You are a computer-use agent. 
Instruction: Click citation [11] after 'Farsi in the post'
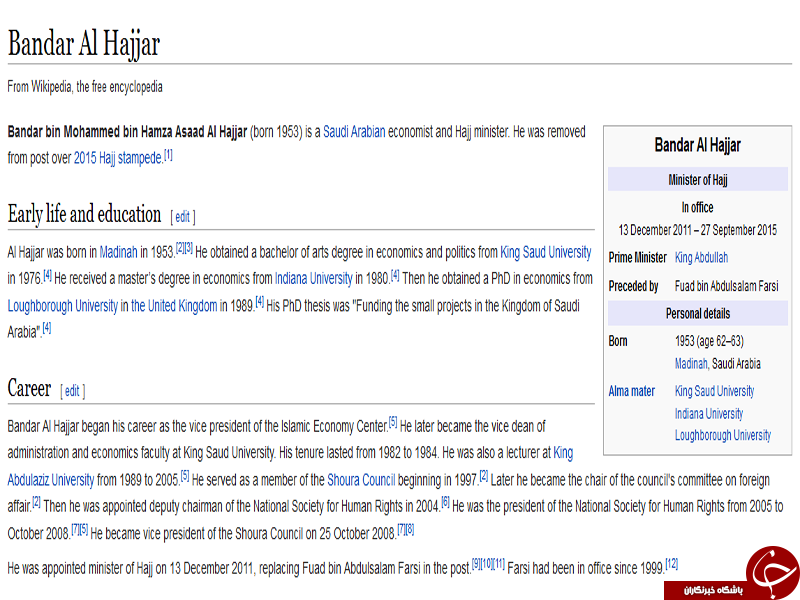pyautogui.click(x=499, y=564)
